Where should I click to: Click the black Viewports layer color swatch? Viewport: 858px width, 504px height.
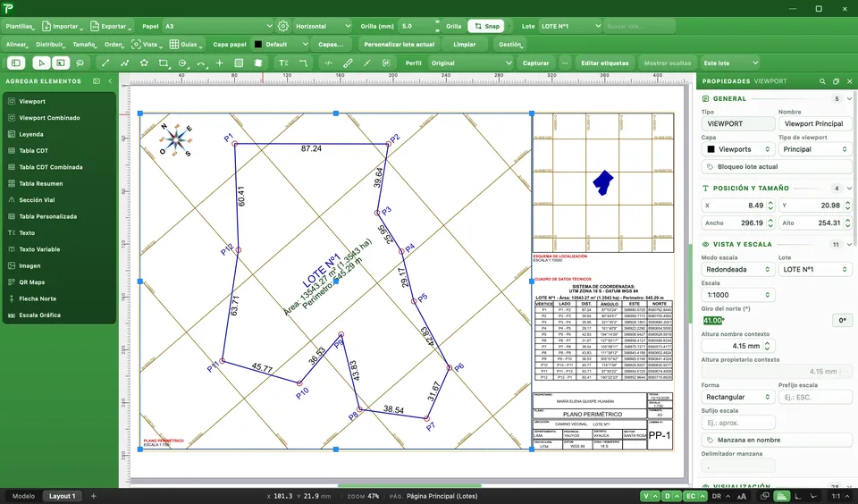click(x=711, y=149)
